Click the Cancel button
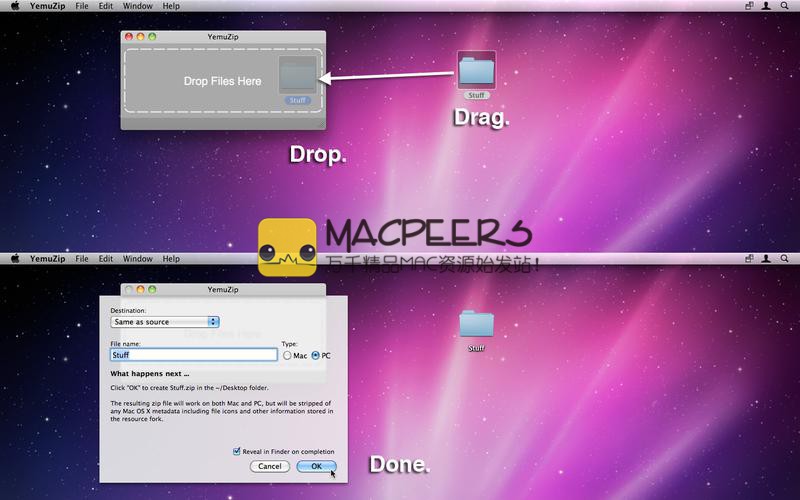 point(270,466)
